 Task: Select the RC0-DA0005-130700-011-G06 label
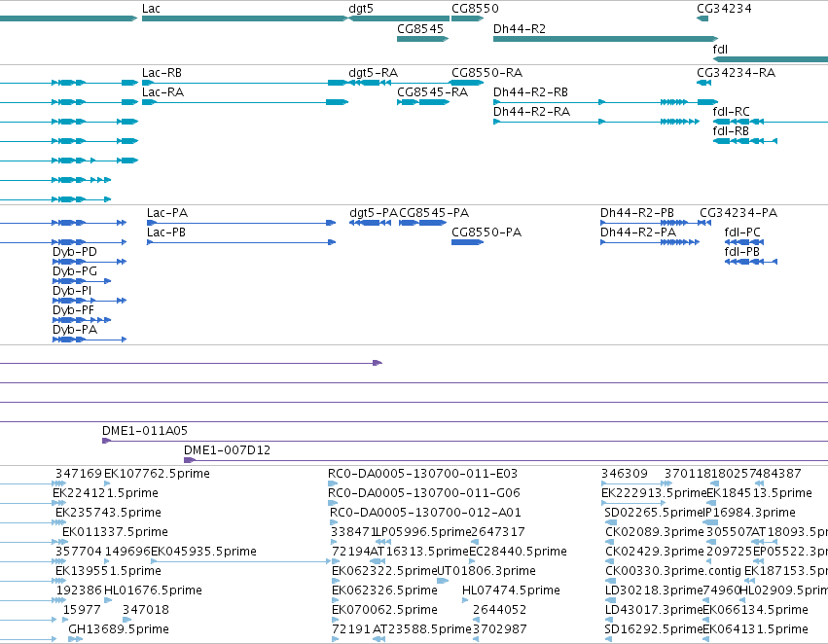coord(424,493)
